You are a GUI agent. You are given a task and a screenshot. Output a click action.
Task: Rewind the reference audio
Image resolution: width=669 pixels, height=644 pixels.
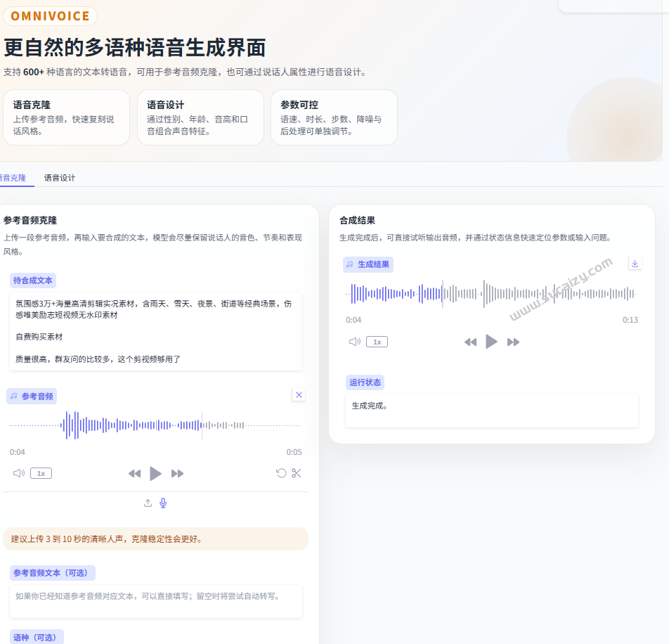[x=135, y=473]
